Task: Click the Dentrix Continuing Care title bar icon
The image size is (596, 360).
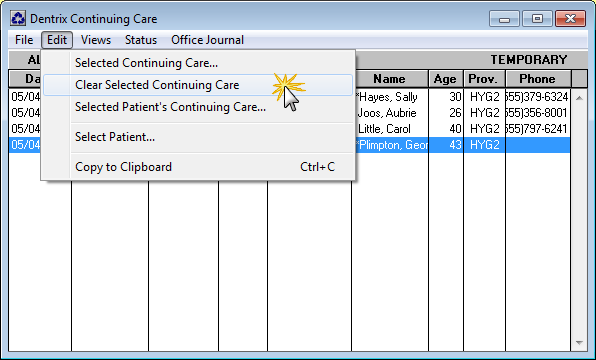Action: (18, 18)
